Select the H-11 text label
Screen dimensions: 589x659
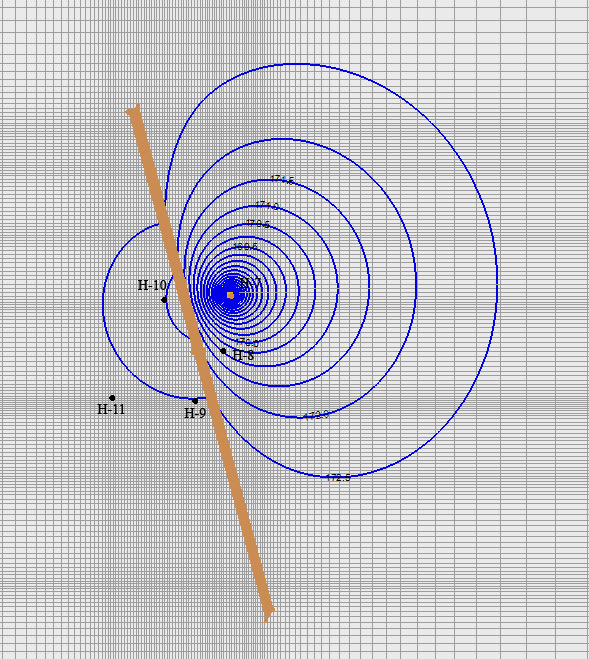pos(111,409)
